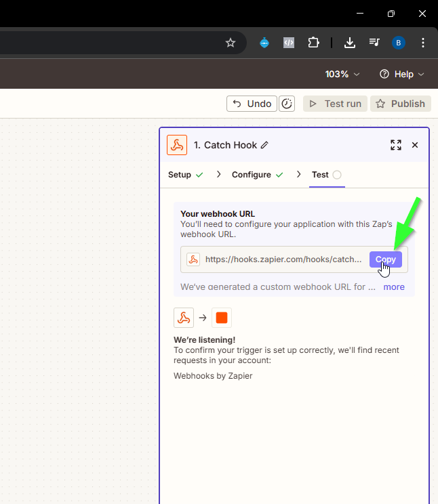Image resolution: width=438 pixels, height=504 pixels.
Task: Open the browser Downloads icon
Action: pos(350,43)
